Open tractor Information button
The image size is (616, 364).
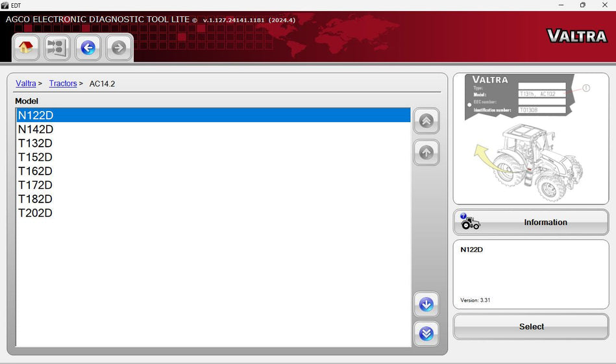point(530,223)
